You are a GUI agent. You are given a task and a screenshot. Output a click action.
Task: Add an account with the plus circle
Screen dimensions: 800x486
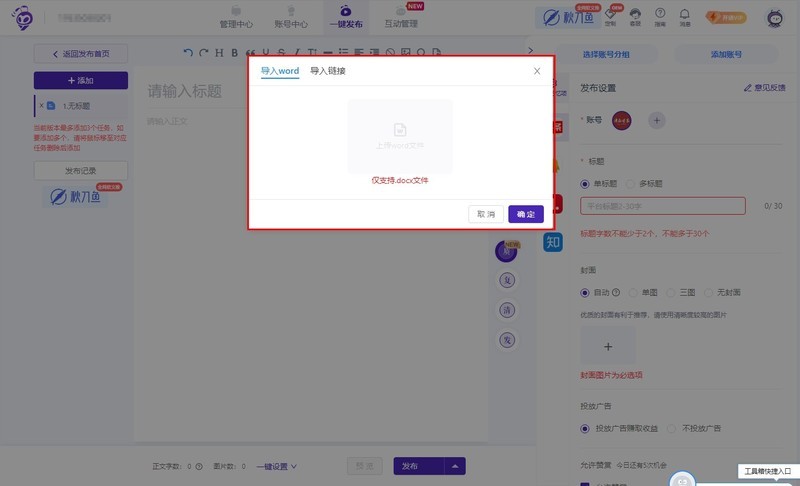657,121
